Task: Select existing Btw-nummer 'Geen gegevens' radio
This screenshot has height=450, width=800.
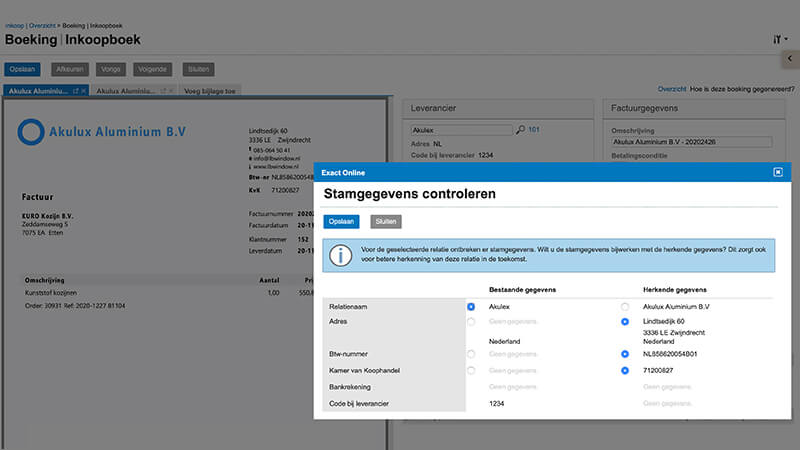Action: click(471, 354)
